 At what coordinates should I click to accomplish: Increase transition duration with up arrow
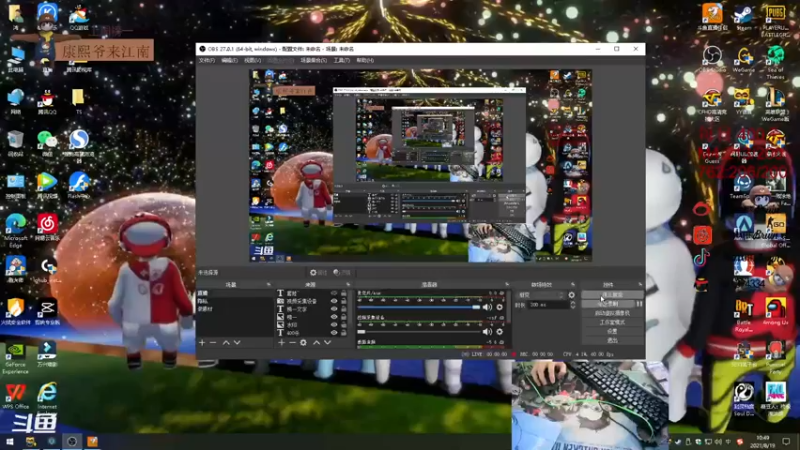(572, 303)
